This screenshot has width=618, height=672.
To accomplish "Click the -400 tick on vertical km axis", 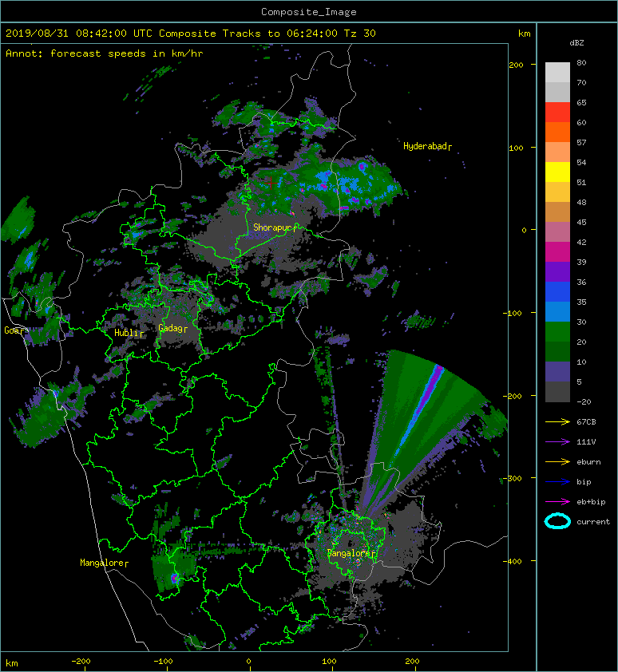I will [513, 561].
